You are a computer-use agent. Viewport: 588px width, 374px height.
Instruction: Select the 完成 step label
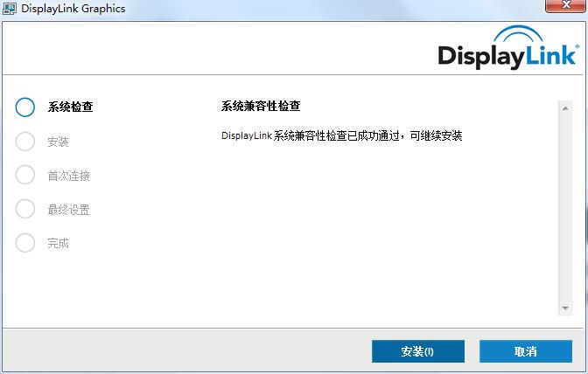[x=58, y=244]
